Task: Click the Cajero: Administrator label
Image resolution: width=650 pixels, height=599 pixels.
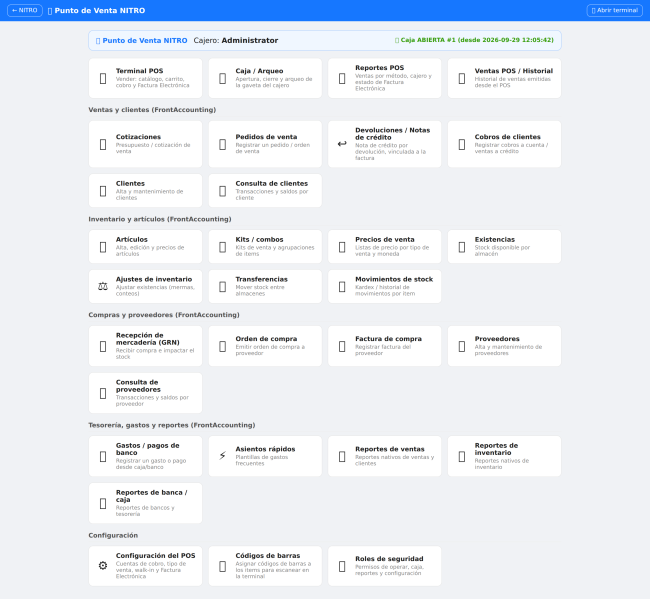Action: pos(235,41)
